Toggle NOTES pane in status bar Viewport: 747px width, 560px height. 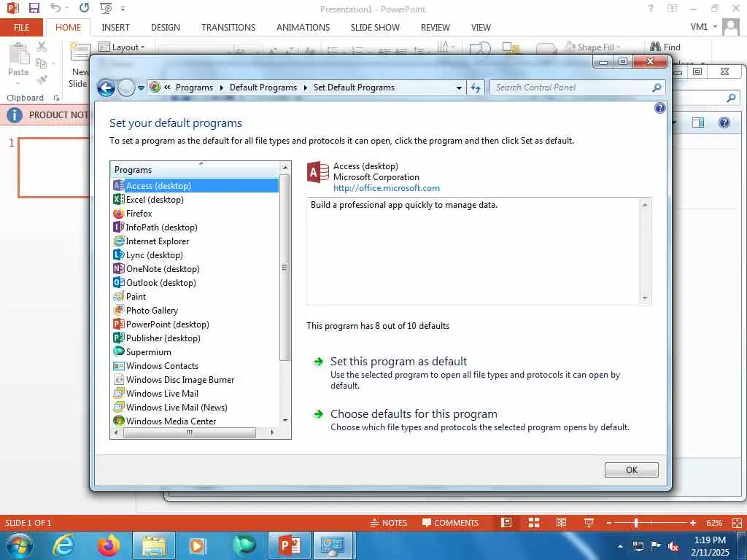click(x=389, y=523)
